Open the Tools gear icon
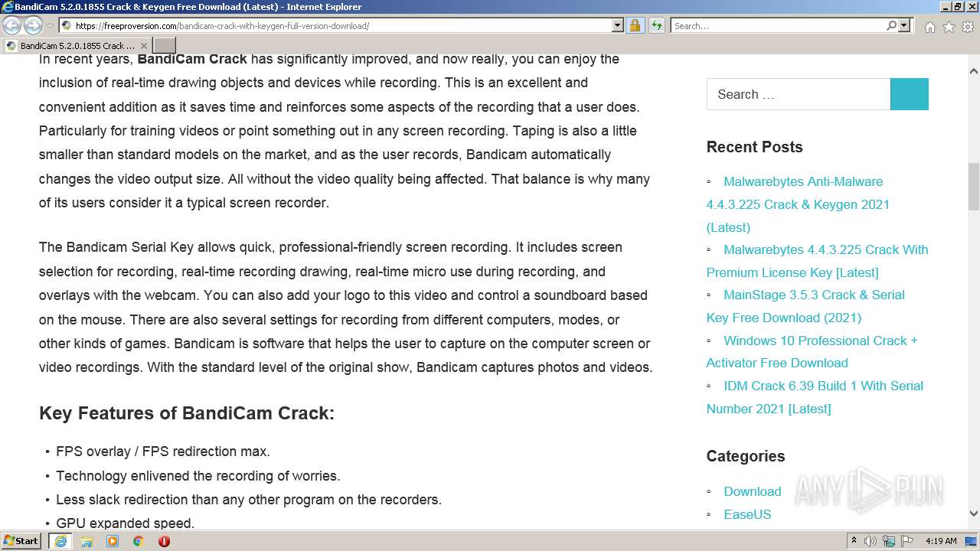980x551 pixels. click(x=967, y=26)
